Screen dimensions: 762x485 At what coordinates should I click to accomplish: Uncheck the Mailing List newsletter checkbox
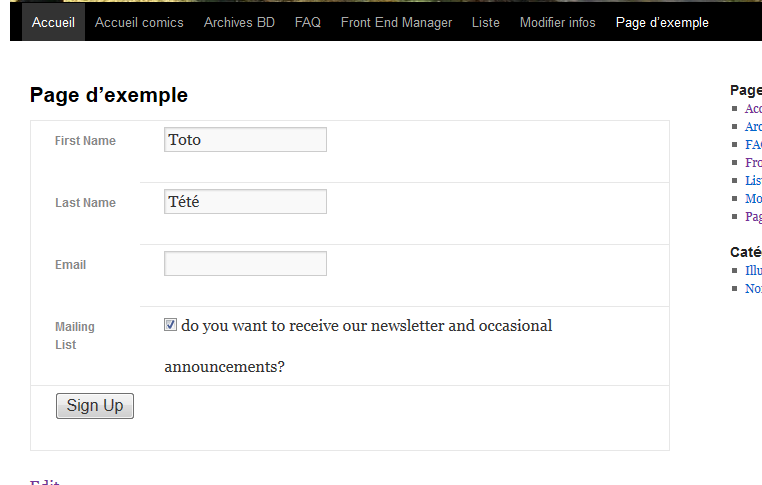(x=170, y=325)
